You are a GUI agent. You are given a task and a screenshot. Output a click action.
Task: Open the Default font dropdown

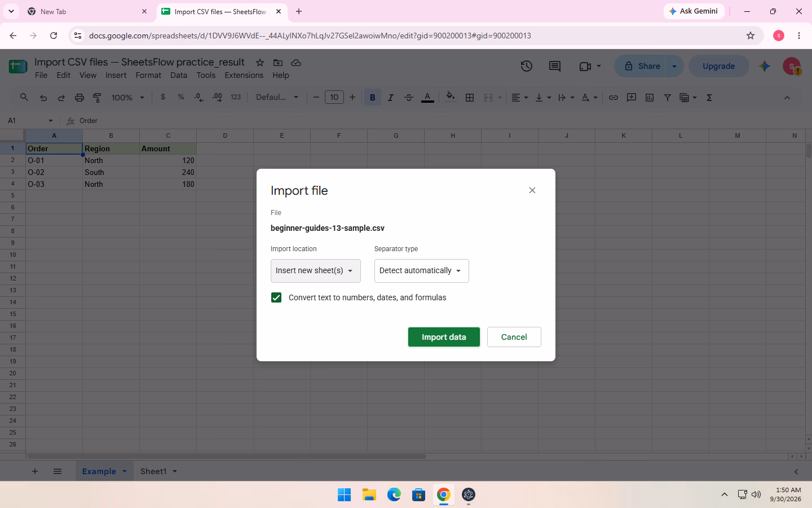pos(277,97)
